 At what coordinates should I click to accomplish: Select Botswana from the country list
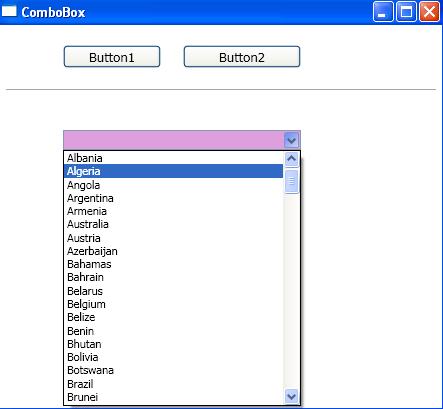[173, 370]
